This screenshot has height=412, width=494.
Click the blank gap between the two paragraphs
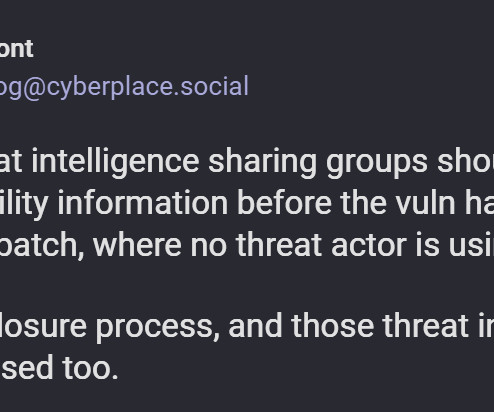(247, 287)
